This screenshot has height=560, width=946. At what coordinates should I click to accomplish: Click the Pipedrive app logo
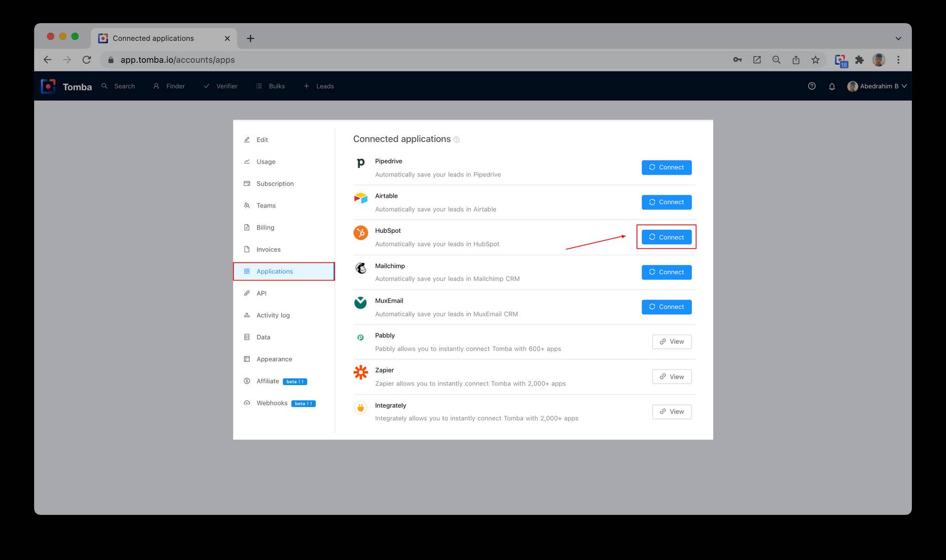361,163
